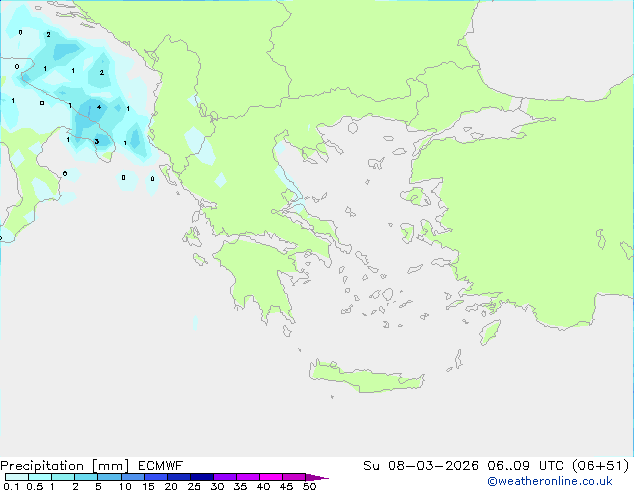The width and height of the screenshot is (634, 490).
Task: Select the legend label '15'
Action: click(148, 486)
